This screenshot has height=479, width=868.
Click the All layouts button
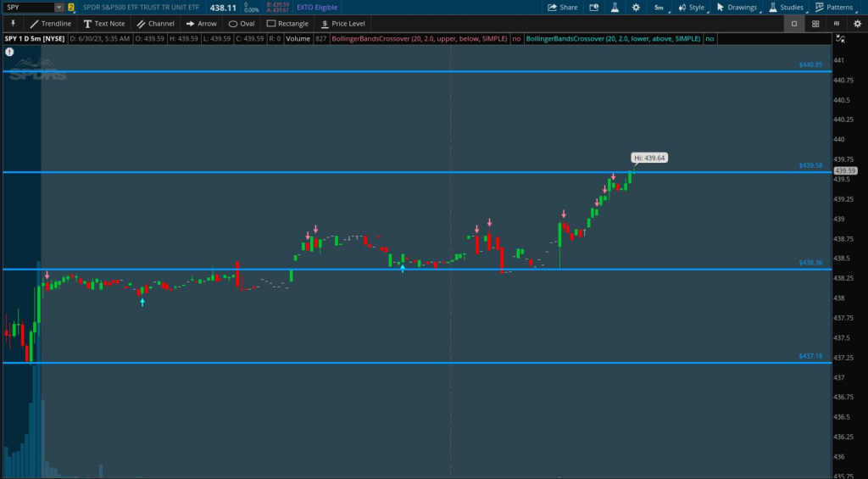[836, 23]
